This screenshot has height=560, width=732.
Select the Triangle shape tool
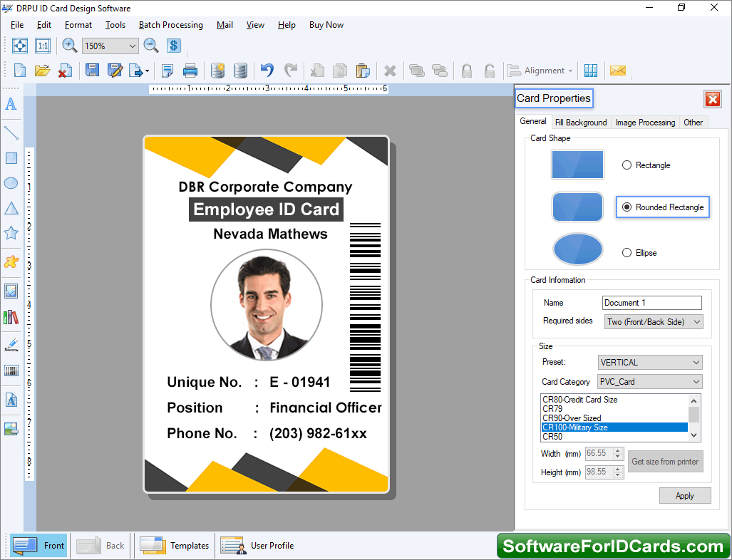coord(11,208)
